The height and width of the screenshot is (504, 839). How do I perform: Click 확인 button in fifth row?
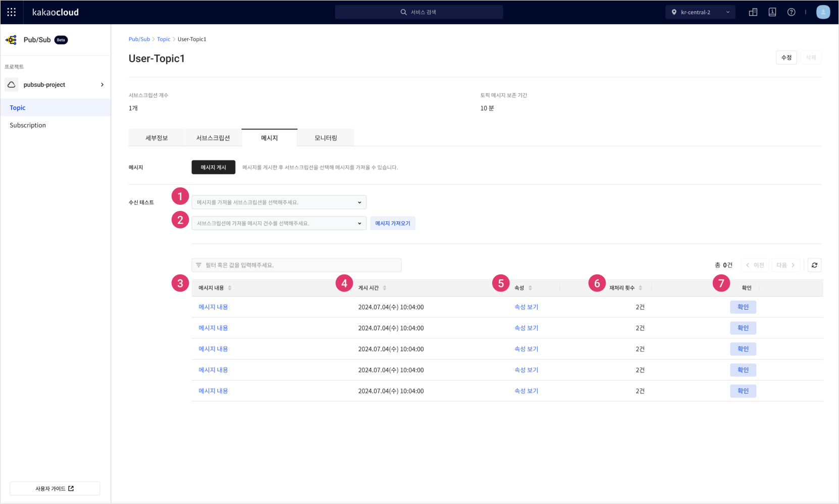click(x=743, y=391)
